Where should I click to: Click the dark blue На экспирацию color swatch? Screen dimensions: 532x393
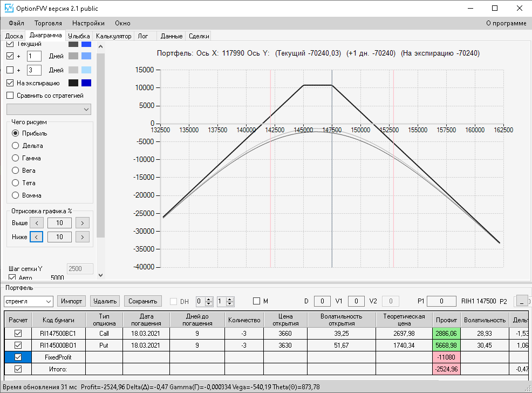[x=86, y=83]
